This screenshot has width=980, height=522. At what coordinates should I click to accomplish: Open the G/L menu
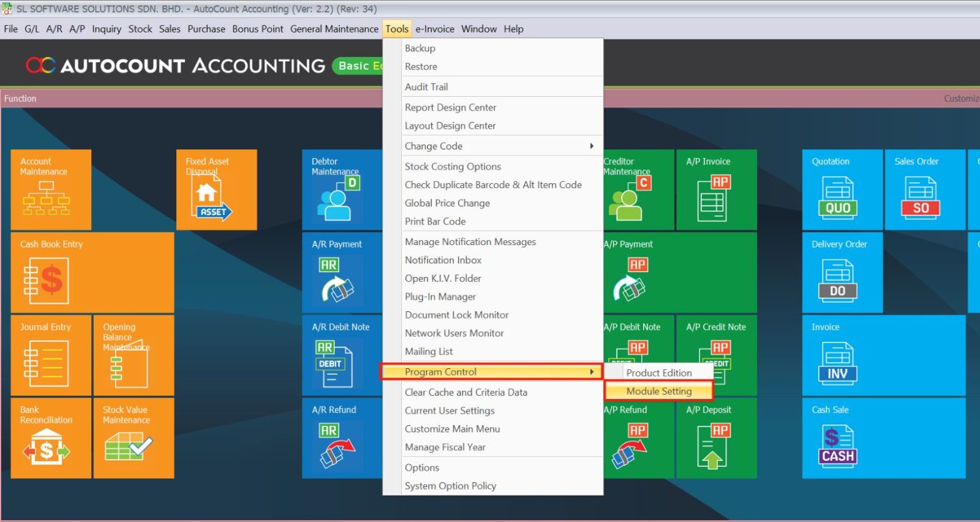click(32, 29)
